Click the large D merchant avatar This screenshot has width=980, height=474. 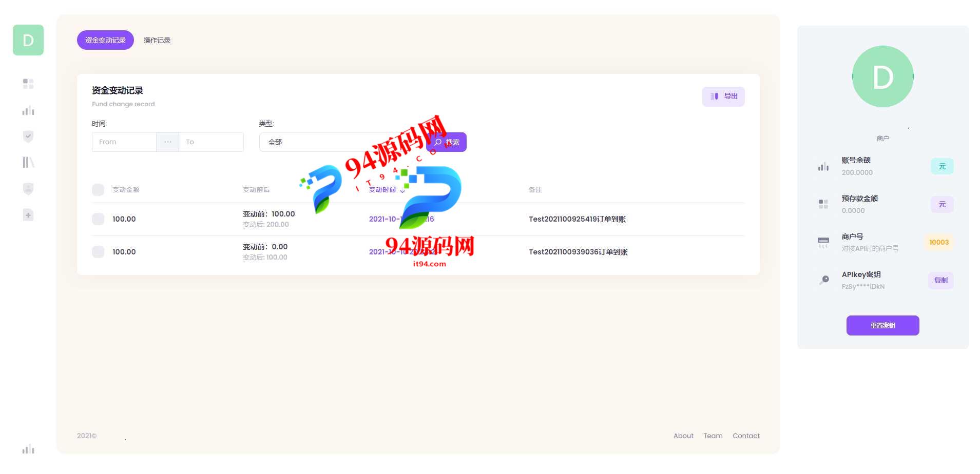click(882, 76)
